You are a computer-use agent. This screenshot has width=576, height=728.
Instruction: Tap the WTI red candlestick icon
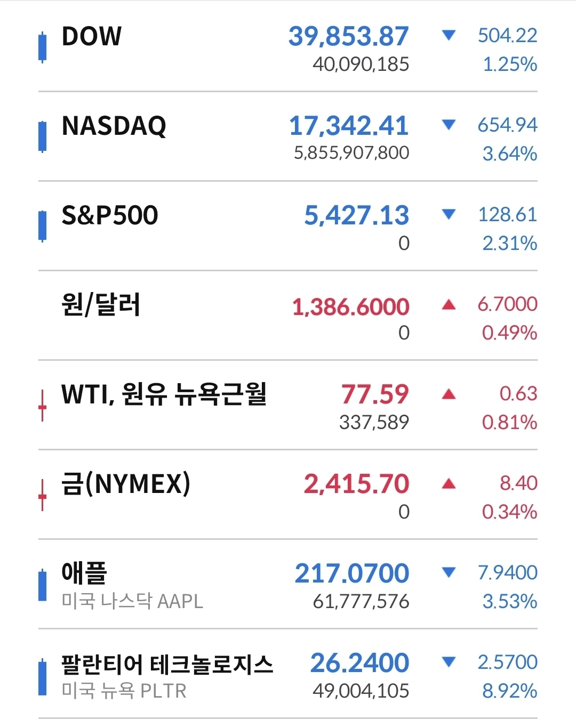point(43,406)
